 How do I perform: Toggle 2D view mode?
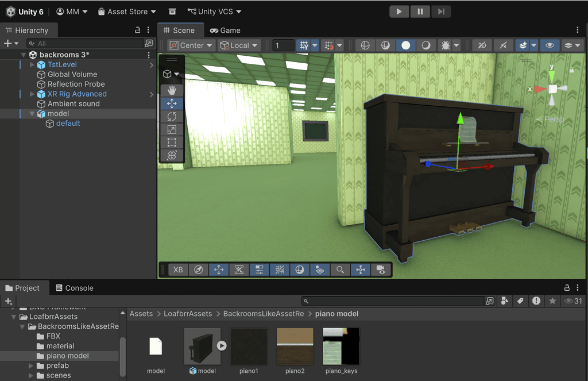click(x=482, y=45)
